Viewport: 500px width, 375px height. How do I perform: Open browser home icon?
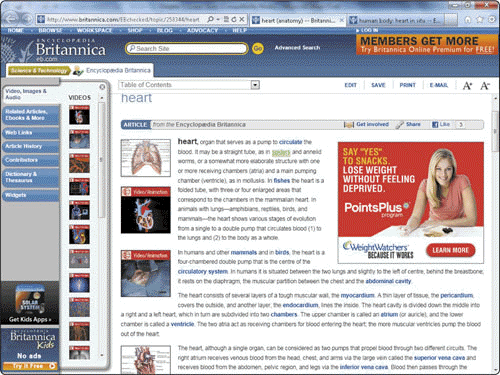(x=468, y=20)
